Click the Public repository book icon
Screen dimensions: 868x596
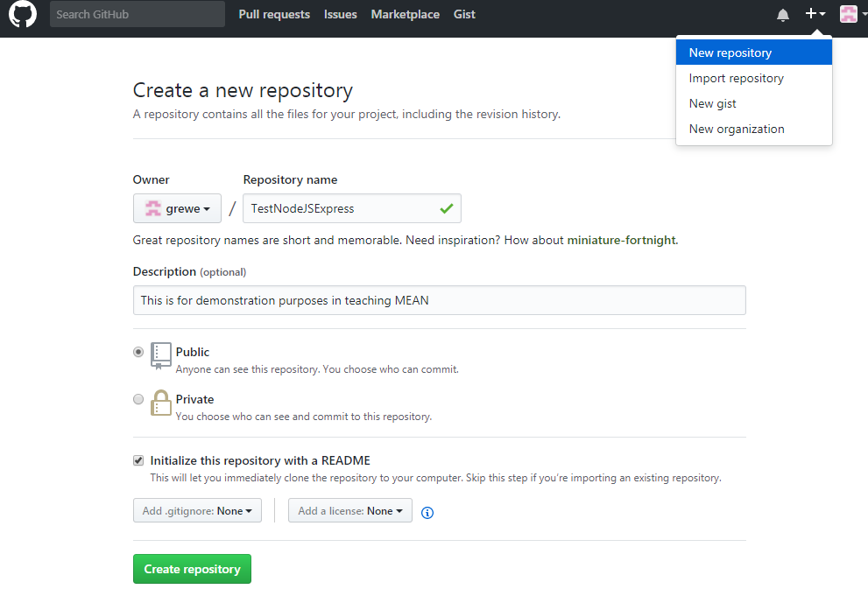tap(161, 355)
